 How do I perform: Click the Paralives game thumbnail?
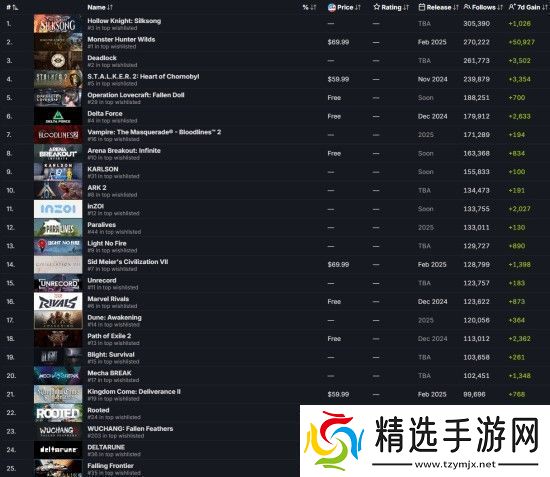click(x=58, y=228)
